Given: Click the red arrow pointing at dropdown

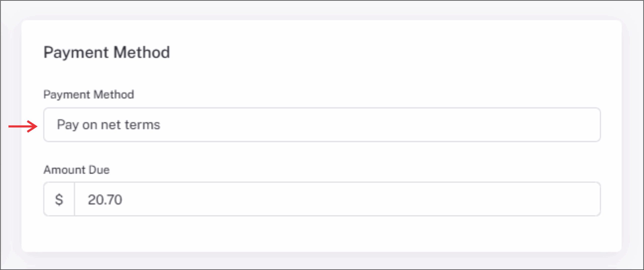Looking at the screenshot, I should coord(23,126).
